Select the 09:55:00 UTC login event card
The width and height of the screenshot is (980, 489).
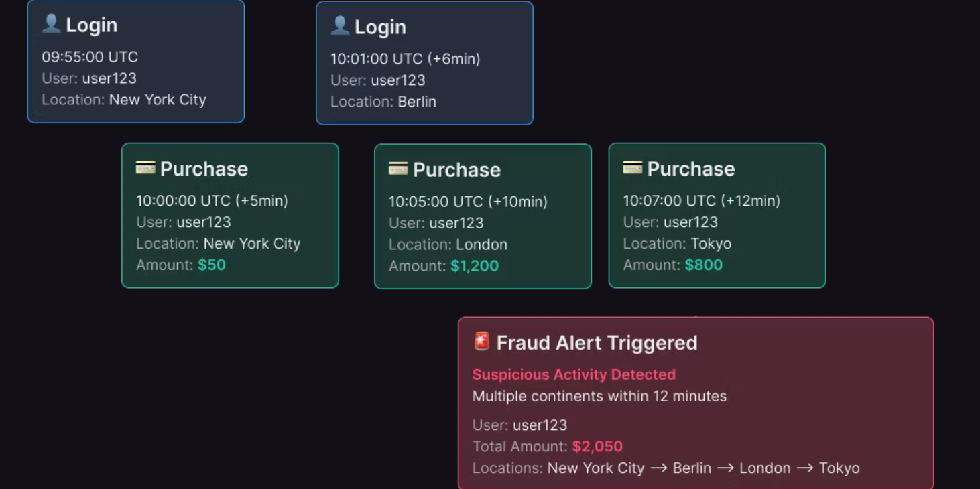[x=135, y=62]
